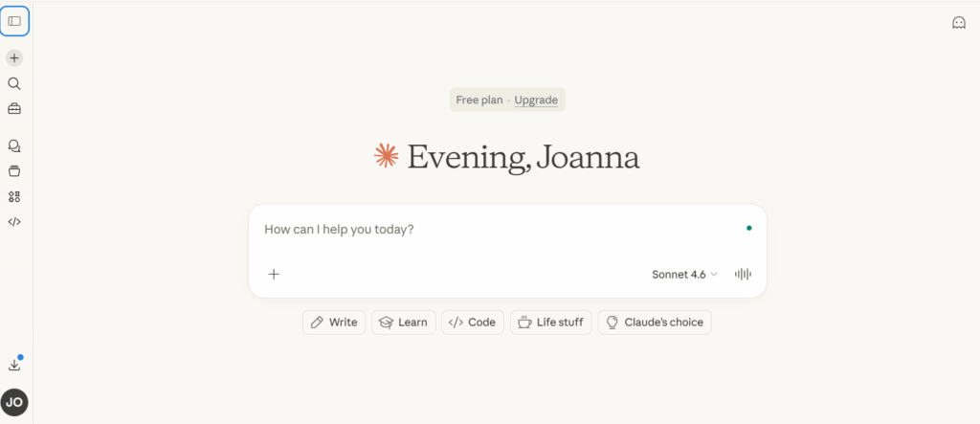
Task: Open the Chats icon in sidebar
Action: 14,146
